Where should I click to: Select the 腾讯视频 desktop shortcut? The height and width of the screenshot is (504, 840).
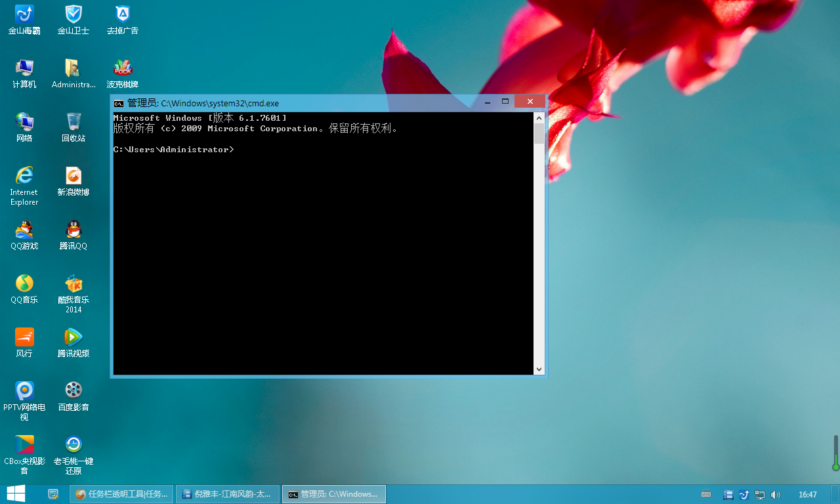(x=73, y=343)
